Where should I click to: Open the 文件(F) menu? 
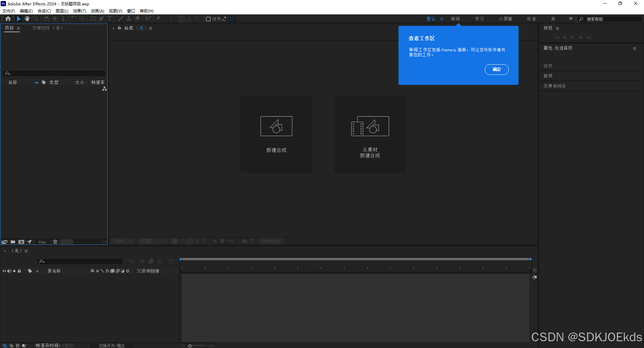(x=9, y=11)
